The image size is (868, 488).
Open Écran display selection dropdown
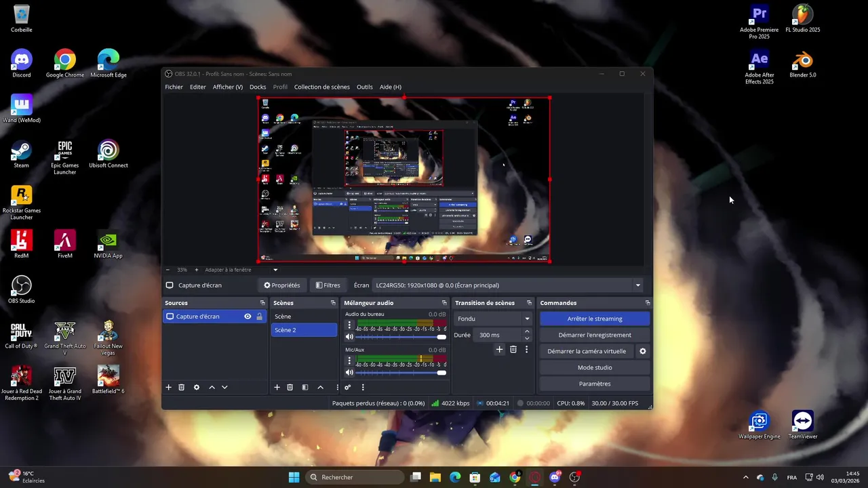tap(507, 285)
